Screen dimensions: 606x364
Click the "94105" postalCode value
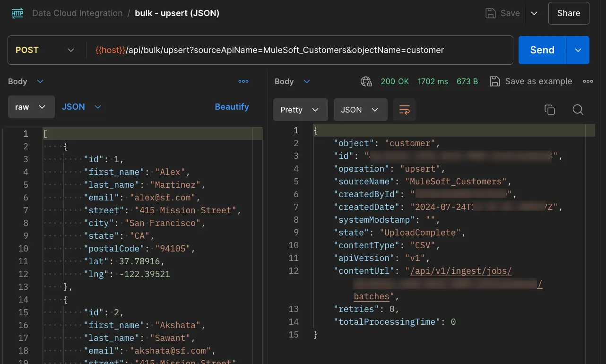[x=173, y=249]
